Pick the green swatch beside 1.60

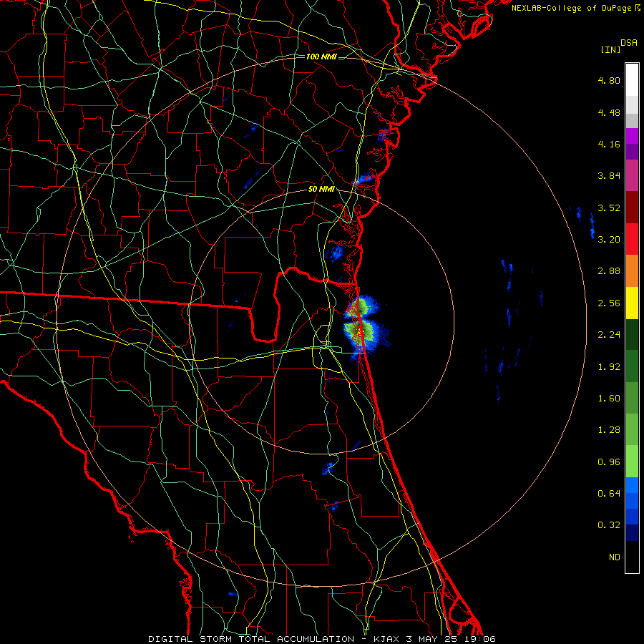coord(632,398)
